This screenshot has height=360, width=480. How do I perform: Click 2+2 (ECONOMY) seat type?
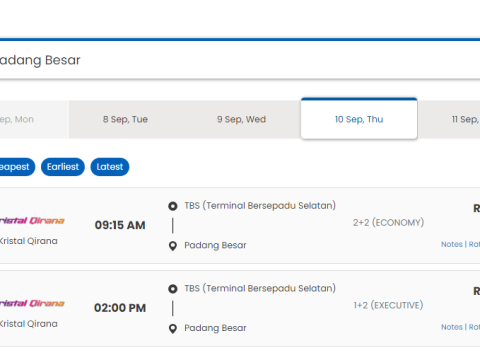pos(388,222)
